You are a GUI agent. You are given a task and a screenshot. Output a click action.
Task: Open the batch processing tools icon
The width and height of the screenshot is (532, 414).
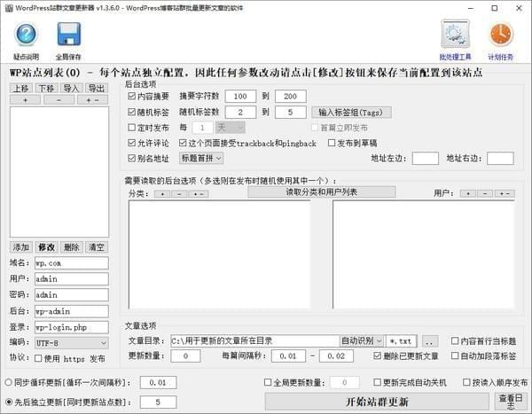pos(455,34)
